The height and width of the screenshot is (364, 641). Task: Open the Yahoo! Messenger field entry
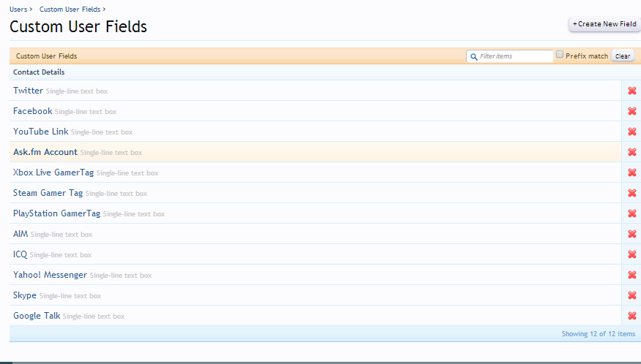tap(50, 274)
